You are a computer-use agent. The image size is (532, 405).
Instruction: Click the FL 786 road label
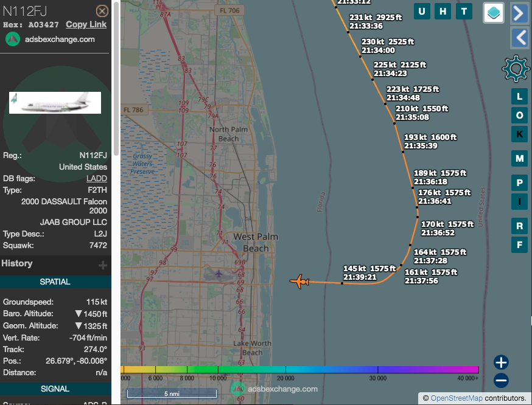click(x=133, y=110)
